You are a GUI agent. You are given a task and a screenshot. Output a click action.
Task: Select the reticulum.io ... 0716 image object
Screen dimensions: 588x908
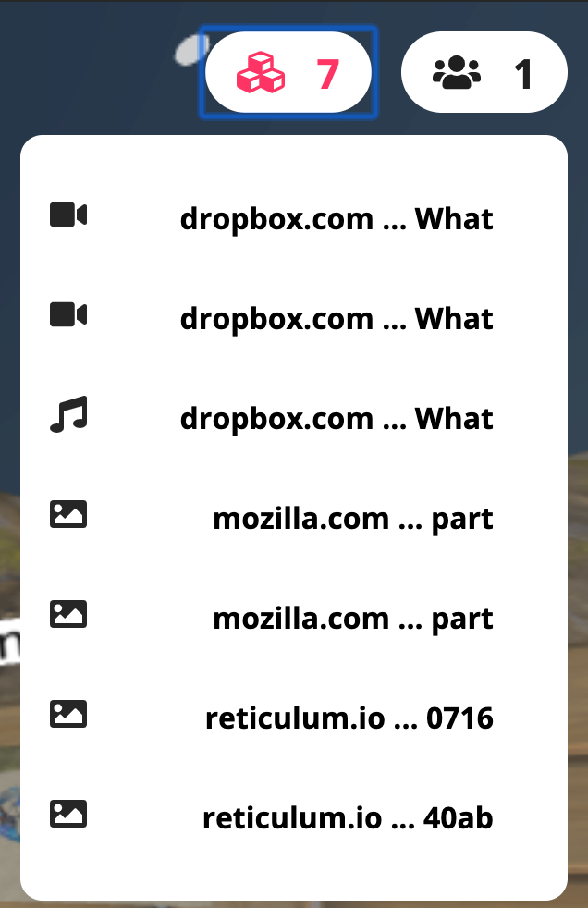pyautogui.click(x=294, y=718)
